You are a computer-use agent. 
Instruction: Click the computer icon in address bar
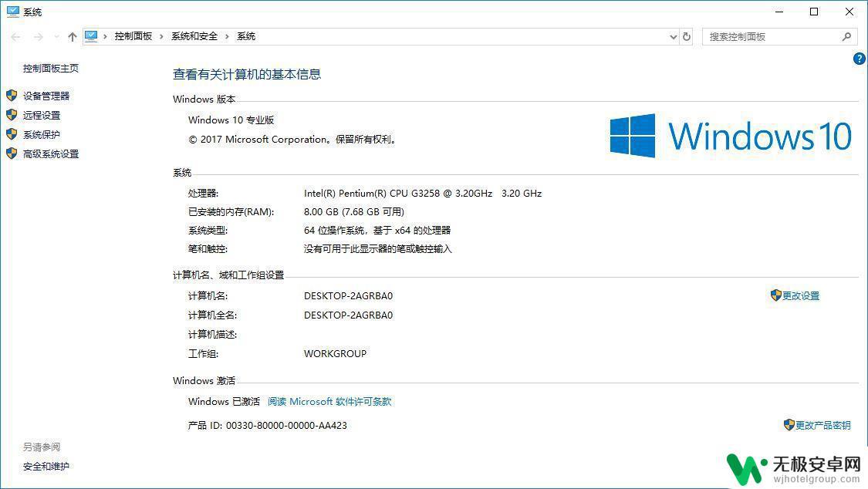click(91, 36)
